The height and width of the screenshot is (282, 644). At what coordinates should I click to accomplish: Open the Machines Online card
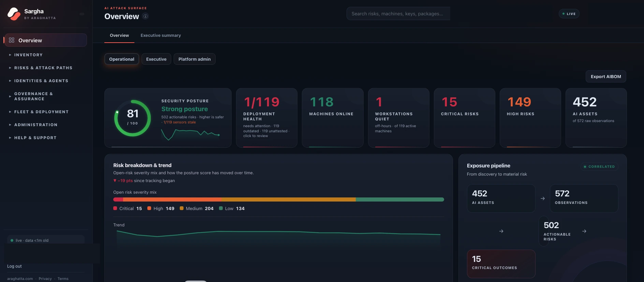[x=333, y=118]
